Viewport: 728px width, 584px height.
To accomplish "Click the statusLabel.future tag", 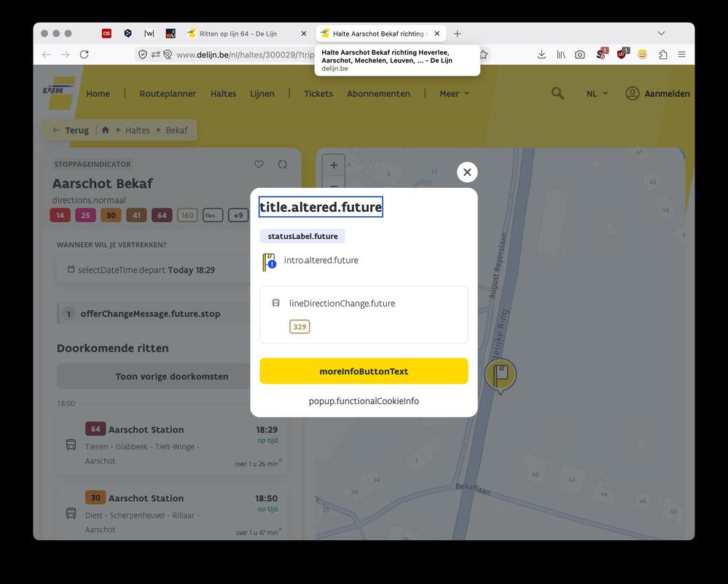I will tap(302, 236).
